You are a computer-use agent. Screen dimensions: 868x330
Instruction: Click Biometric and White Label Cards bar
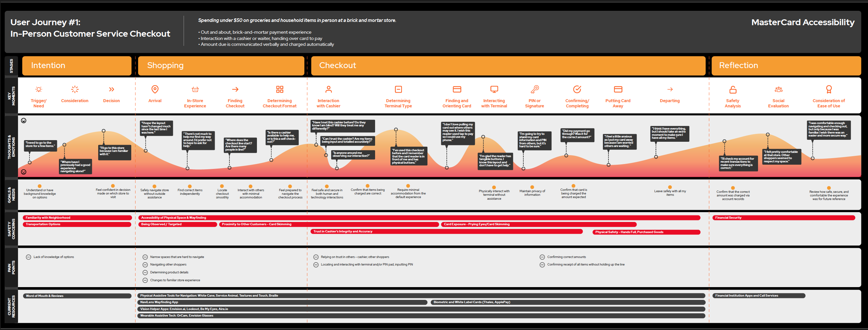[568, 302]
